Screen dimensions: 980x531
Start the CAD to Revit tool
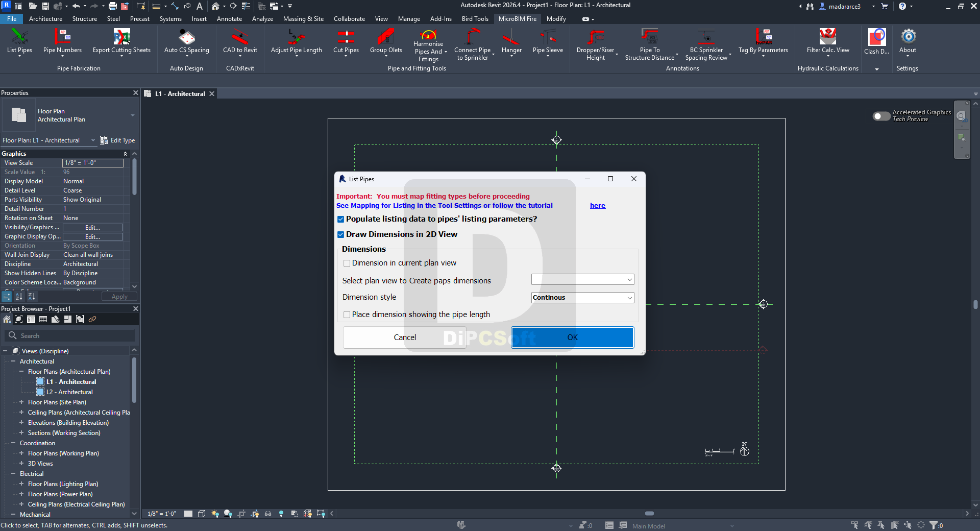coord(240,41)
